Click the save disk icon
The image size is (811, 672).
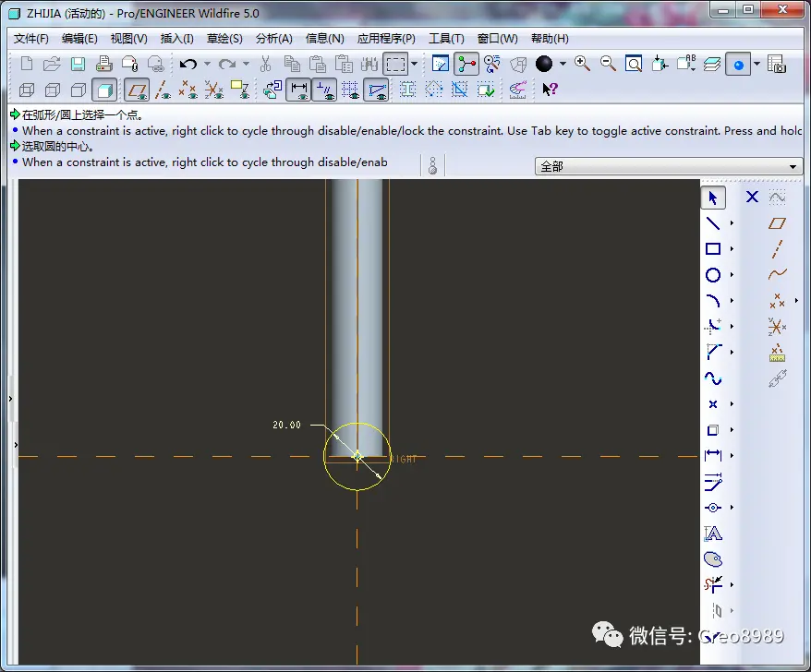[x=79, y=64]
